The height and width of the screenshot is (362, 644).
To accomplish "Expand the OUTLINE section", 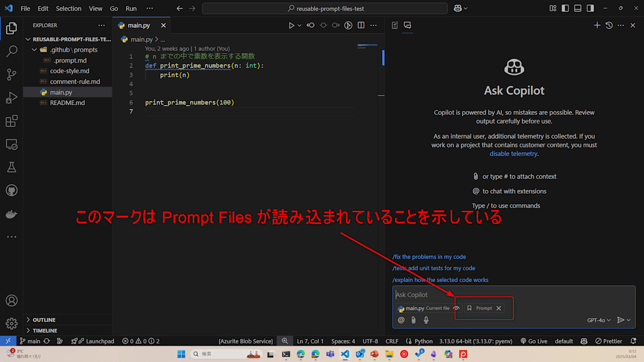I will (68, 320).
